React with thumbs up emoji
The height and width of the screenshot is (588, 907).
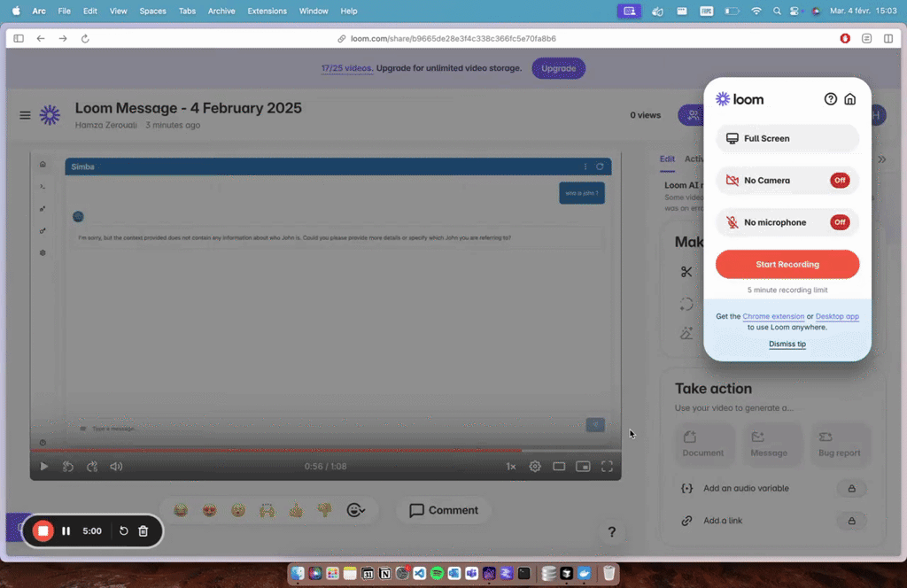click(x=296, y=510)
